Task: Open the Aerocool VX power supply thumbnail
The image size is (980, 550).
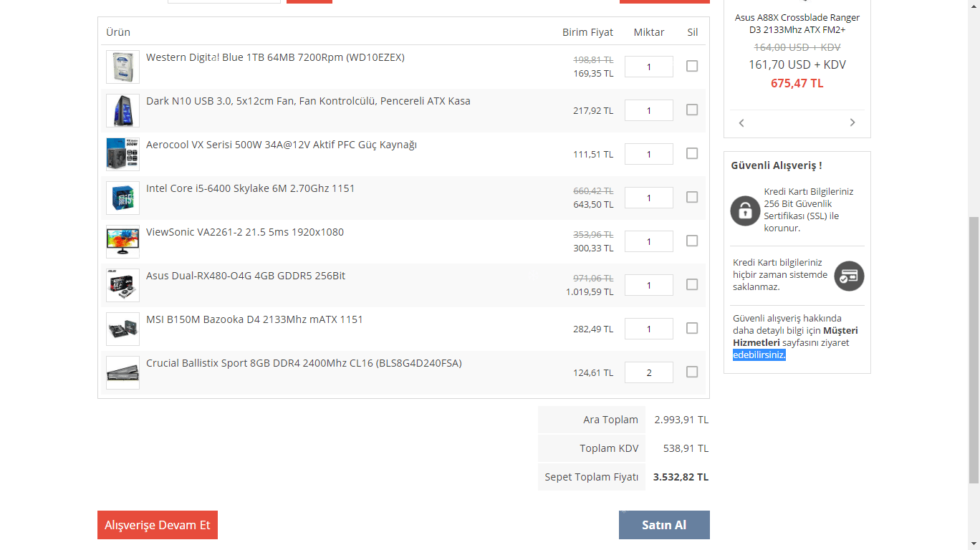Action: pyautogui.click(x=123, y=154)
